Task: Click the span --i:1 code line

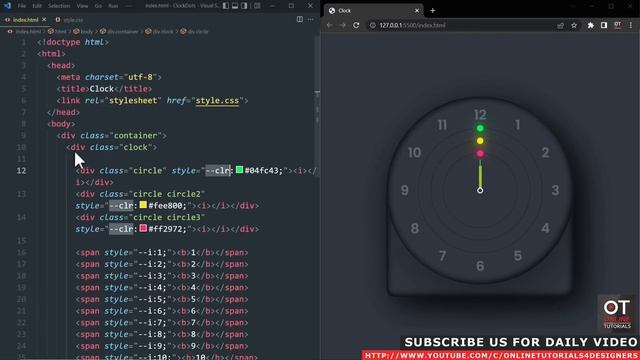Action: 162,253
